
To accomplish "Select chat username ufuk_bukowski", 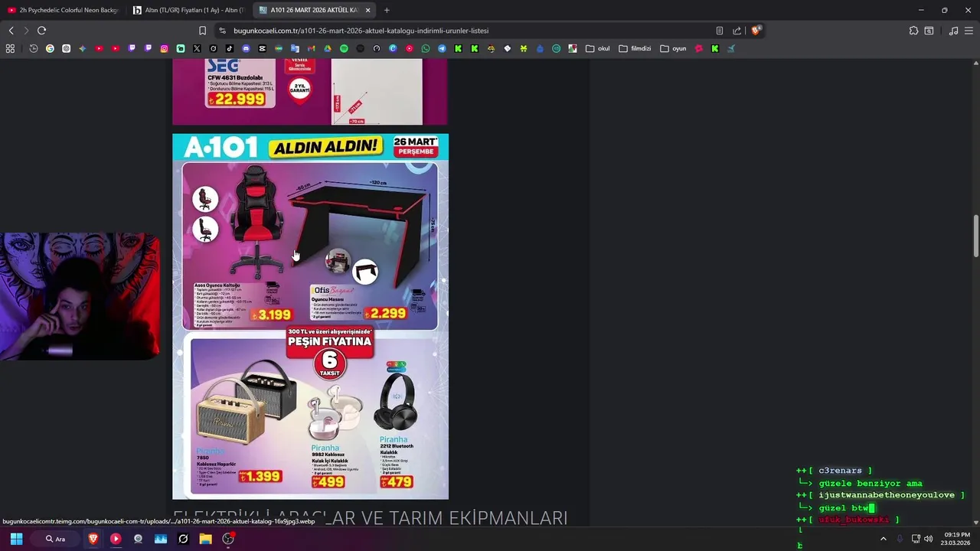I will click(x=854, y=520).
